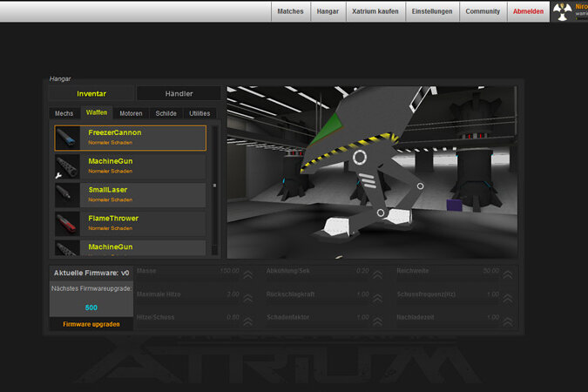Upgrade Maximale Hitze with its arrow

click(247, 298)
